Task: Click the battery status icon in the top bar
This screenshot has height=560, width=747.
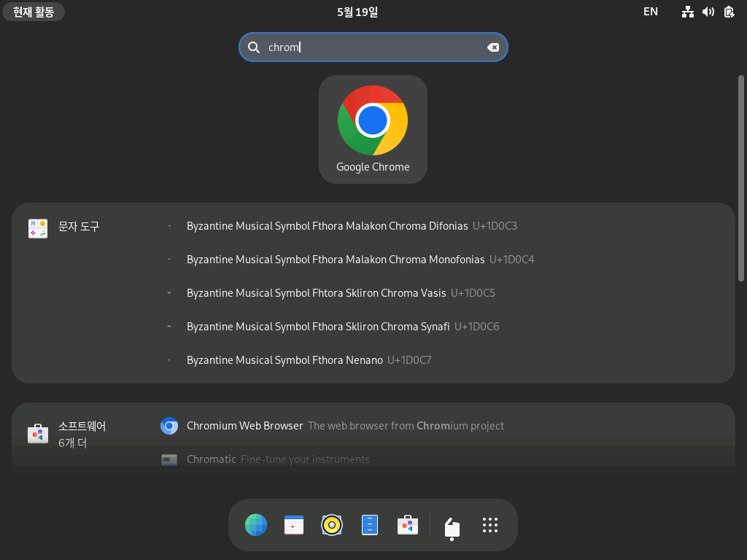Action: click(729, 12)
